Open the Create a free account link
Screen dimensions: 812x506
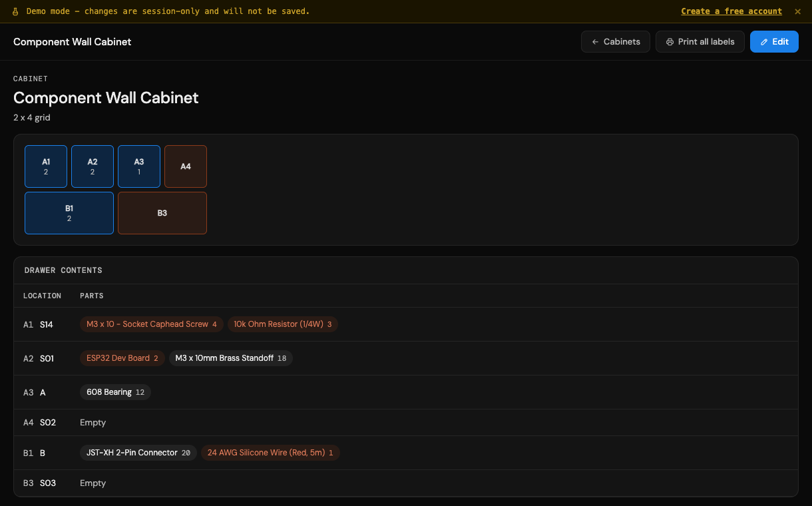(731, 11)
